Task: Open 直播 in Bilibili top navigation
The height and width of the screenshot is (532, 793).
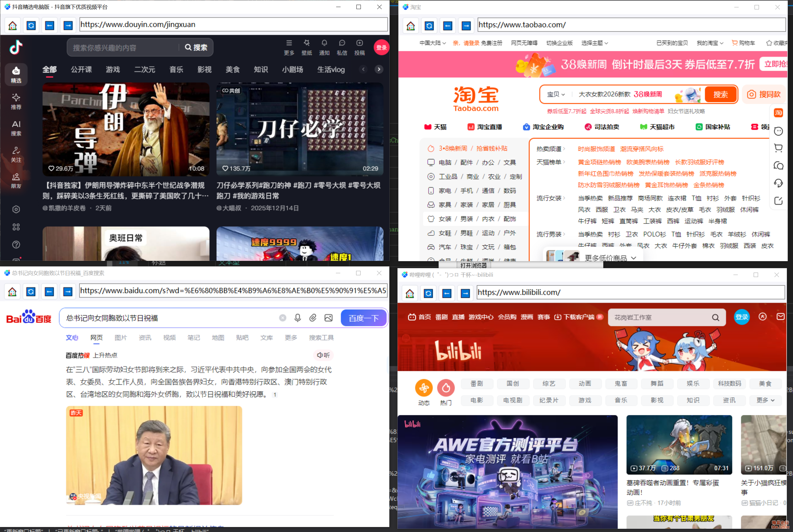Action: point(458,317)
